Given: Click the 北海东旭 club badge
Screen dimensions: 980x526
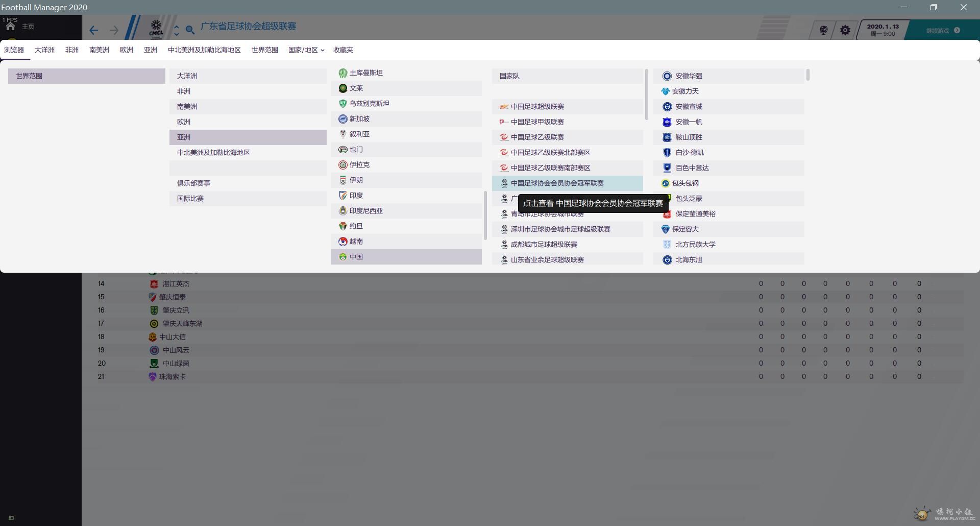Looking at the screenshot, I should 667,260.
